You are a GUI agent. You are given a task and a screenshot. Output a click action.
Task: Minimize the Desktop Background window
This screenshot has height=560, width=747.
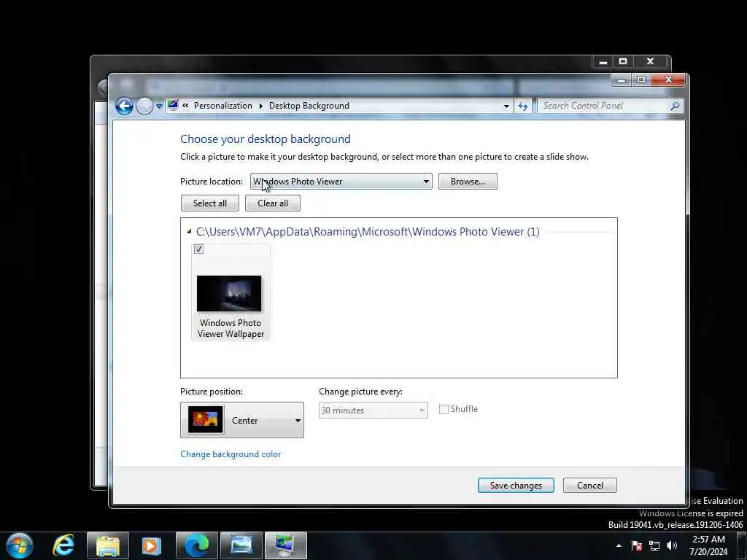coord(622,80)
